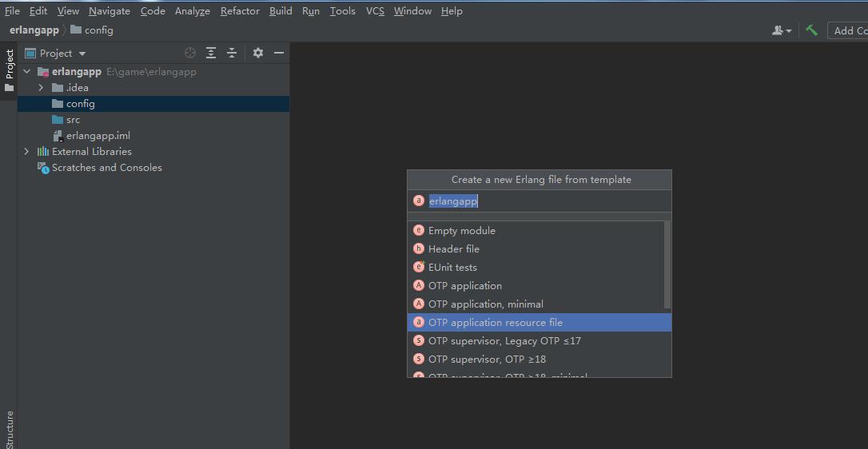
Task: Open the user account icon menu
Action: pyautogui.click(x=780, y=30)
